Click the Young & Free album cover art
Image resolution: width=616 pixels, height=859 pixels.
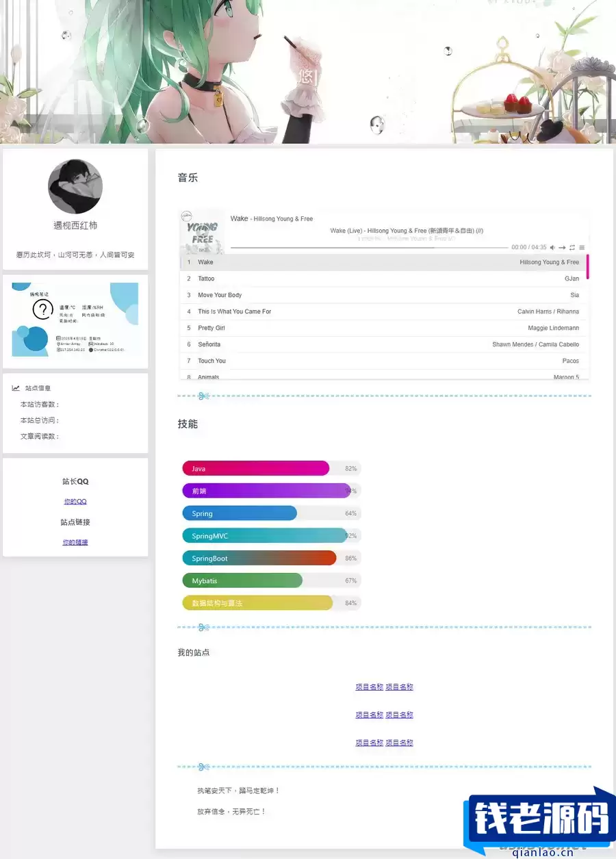click(202, 231)
